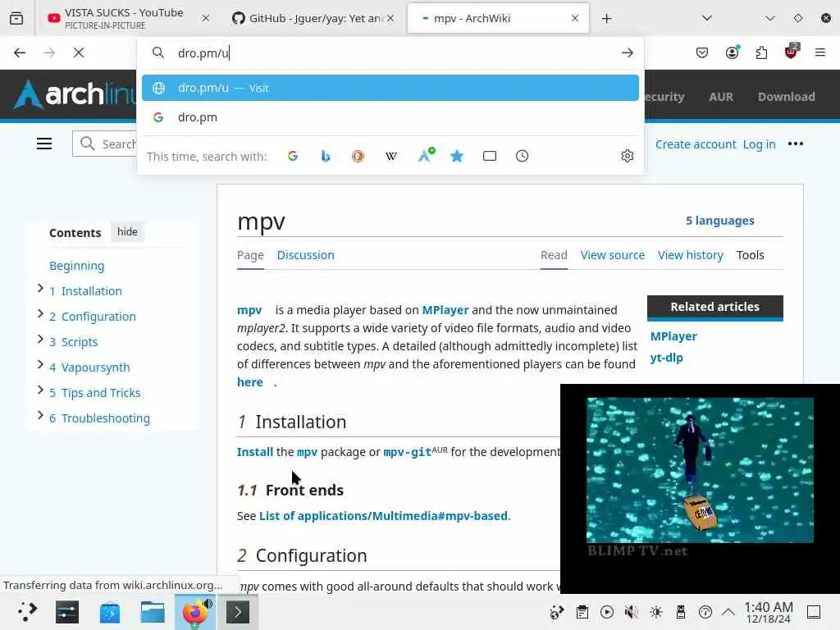
Task: Open Discover software center in taskbar
Action: pyautogui.click(x=110, y=612)
